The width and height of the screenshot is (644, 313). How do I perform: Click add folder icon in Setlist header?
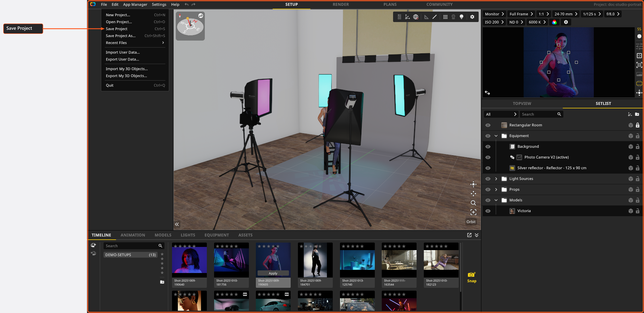[x=637, y=114]
